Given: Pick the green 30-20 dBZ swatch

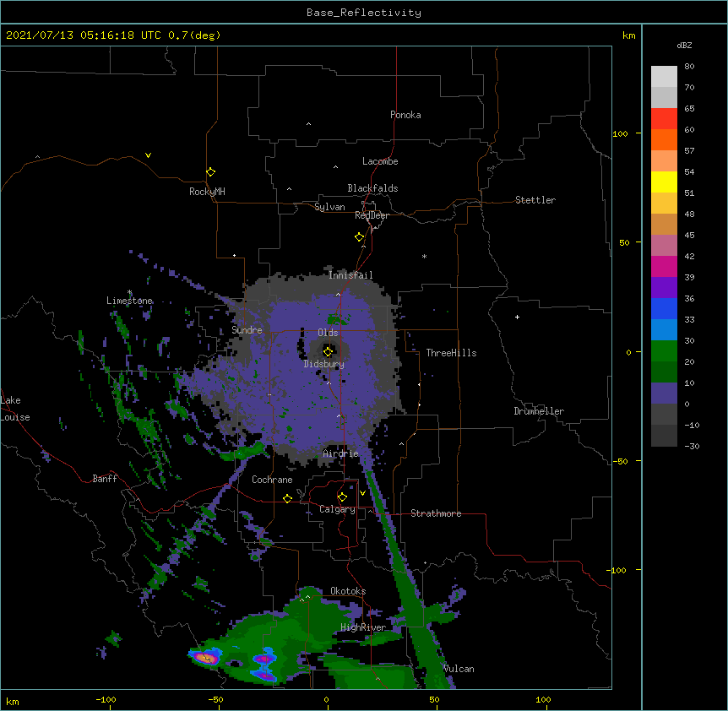Looking at the screenshot, I should point(664,351).
